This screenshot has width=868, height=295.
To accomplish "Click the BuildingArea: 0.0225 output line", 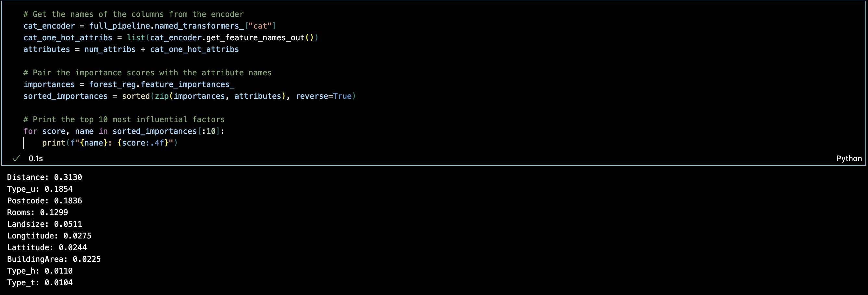I will (x=54, y=259).
